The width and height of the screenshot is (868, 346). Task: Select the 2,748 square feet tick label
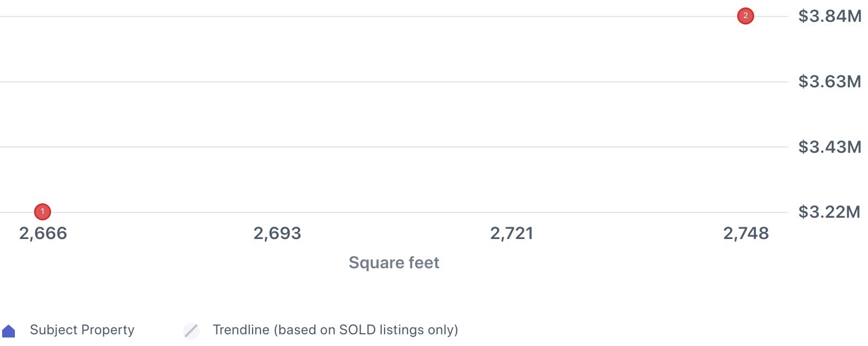click(746, 233)
